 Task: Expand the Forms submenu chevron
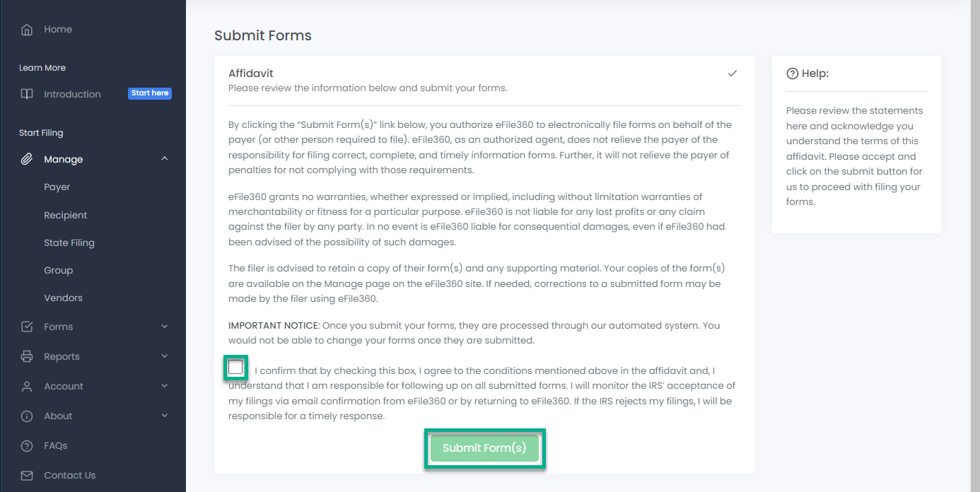[x=165, y=327]
